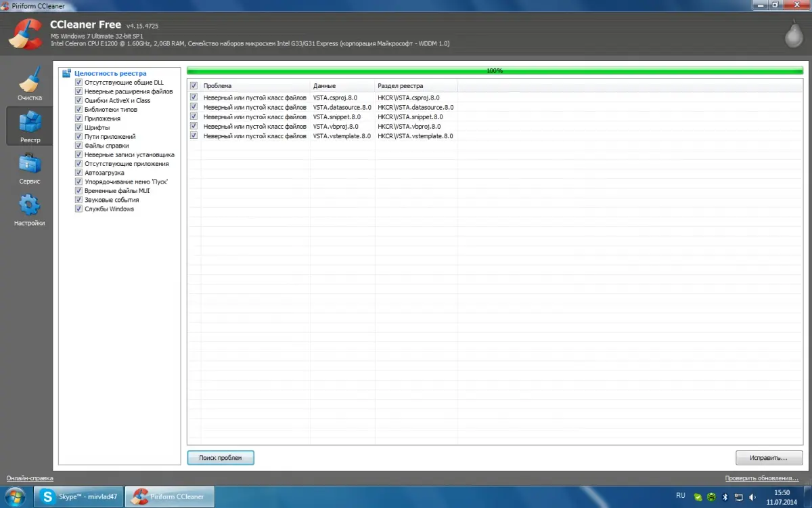Disable the Службы Windows checkbox

78,209
